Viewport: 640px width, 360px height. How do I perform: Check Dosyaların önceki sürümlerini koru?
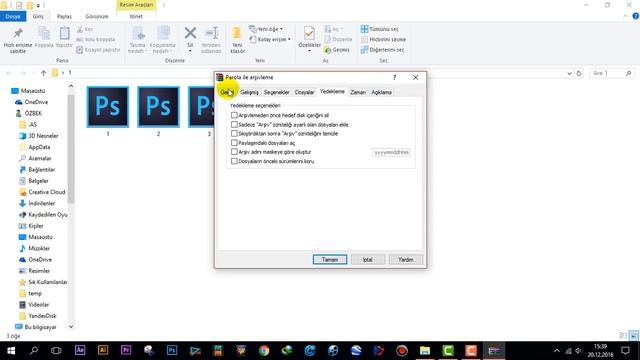click(x=234, y=161)
